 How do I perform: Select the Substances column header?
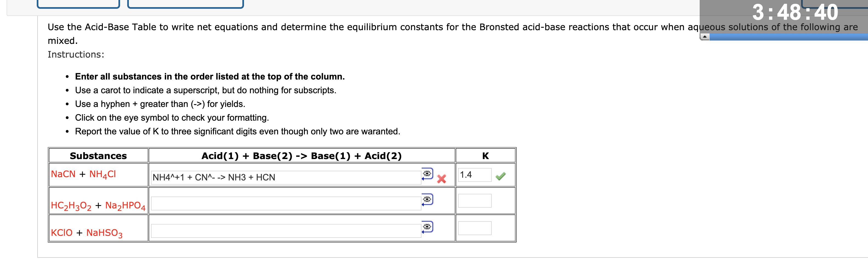[x=98, y=155]
